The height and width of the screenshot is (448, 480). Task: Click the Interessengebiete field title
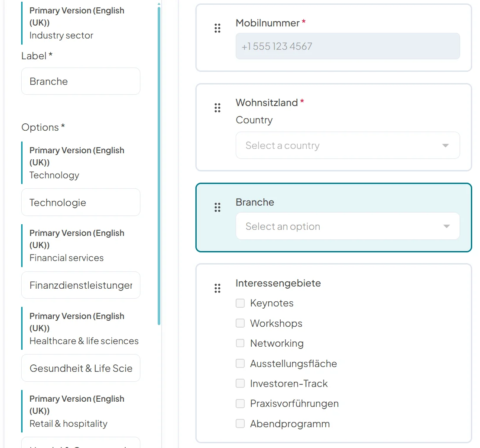(x=278, y=283)
